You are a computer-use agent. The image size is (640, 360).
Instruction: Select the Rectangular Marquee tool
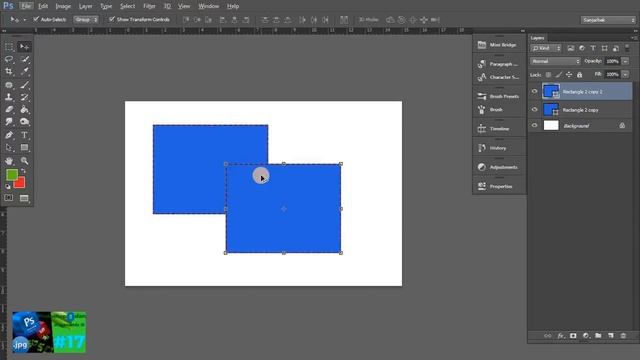[x=9, y=47]
